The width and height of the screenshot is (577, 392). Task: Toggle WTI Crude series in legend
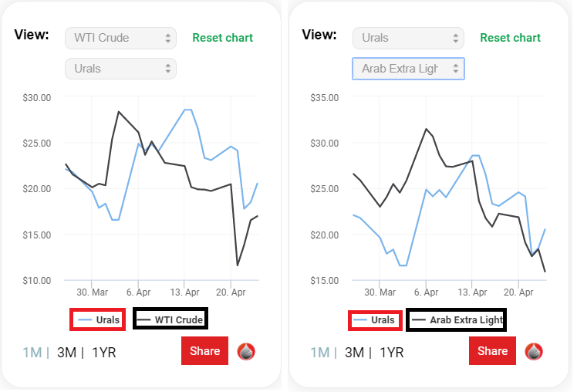pos(170,319)
